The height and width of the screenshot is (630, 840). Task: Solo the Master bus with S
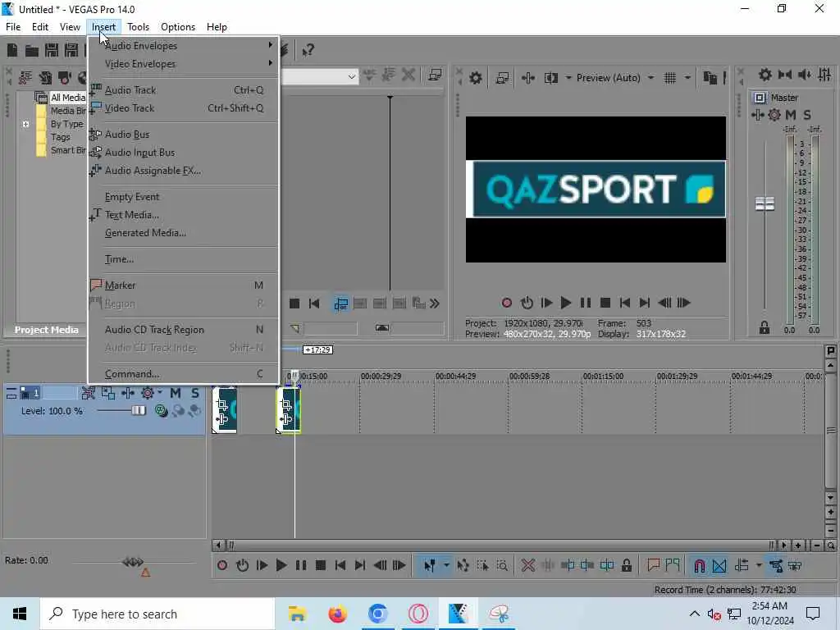tap(807, 115)
